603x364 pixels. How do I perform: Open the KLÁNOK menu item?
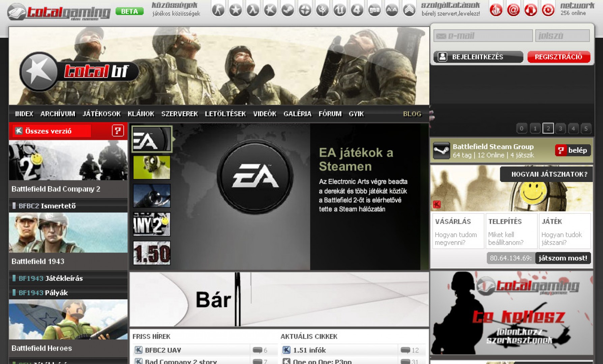(x=141, y=114)
